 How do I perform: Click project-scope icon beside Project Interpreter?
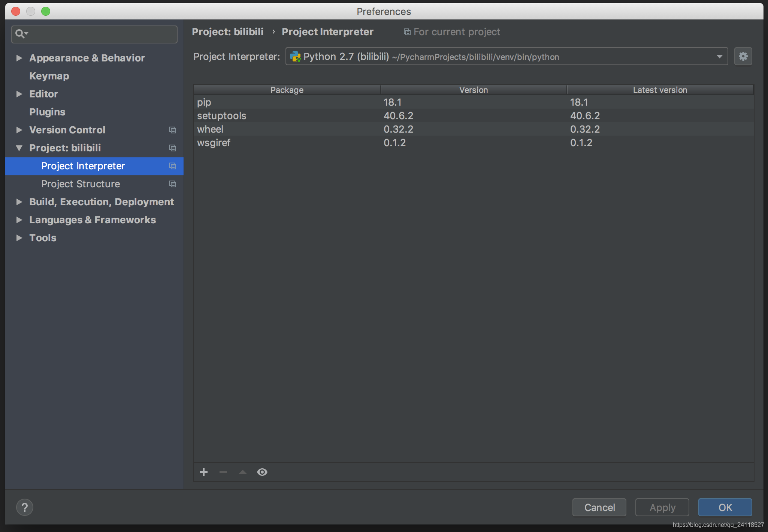[x=173, y=166]
